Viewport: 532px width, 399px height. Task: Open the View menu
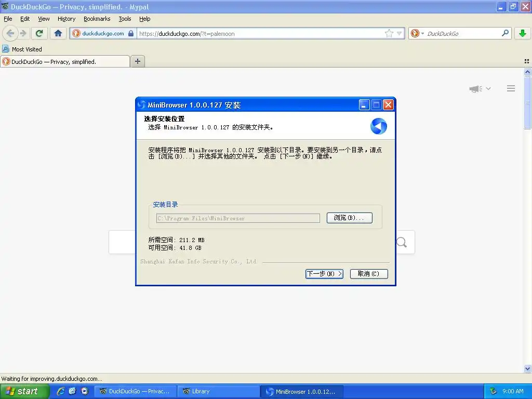pos(44,19)
